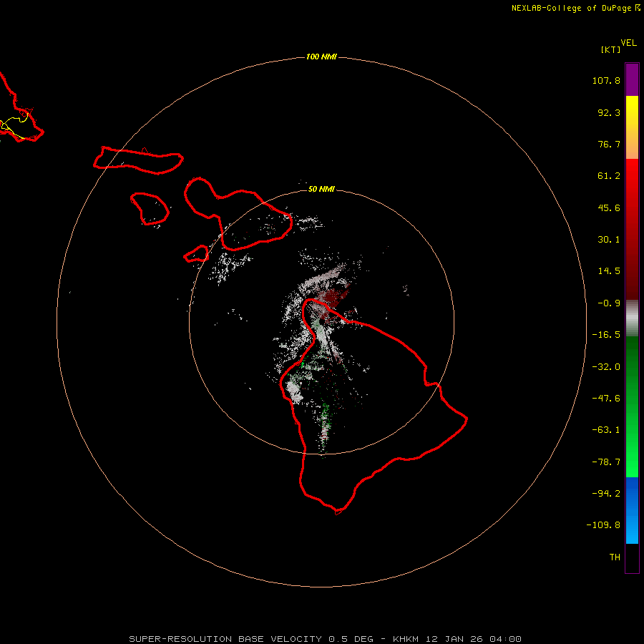
Task: Pick the gray near-zero segment of the color bar
Action: [632, 318]
